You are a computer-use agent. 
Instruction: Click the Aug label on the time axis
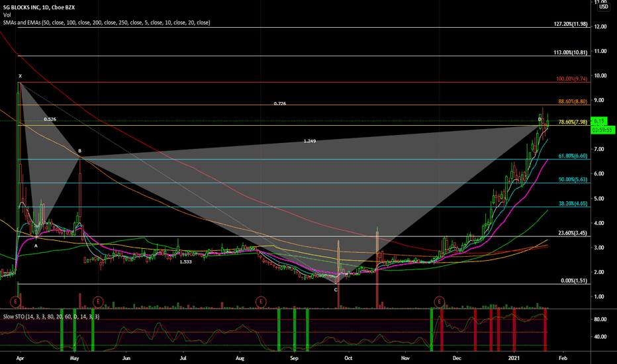click(240, 358)
